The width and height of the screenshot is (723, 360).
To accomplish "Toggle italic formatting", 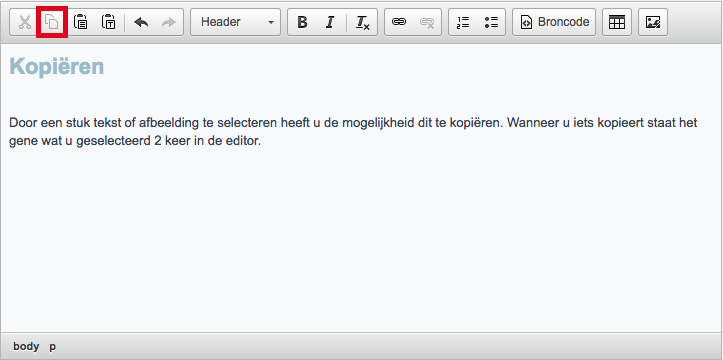I will (330, 22).
